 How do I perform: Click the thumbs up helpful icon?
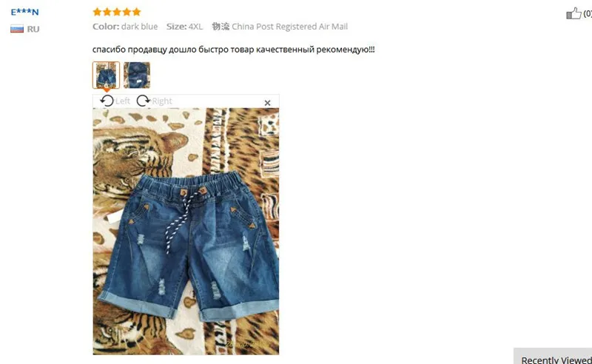[573, 13]
